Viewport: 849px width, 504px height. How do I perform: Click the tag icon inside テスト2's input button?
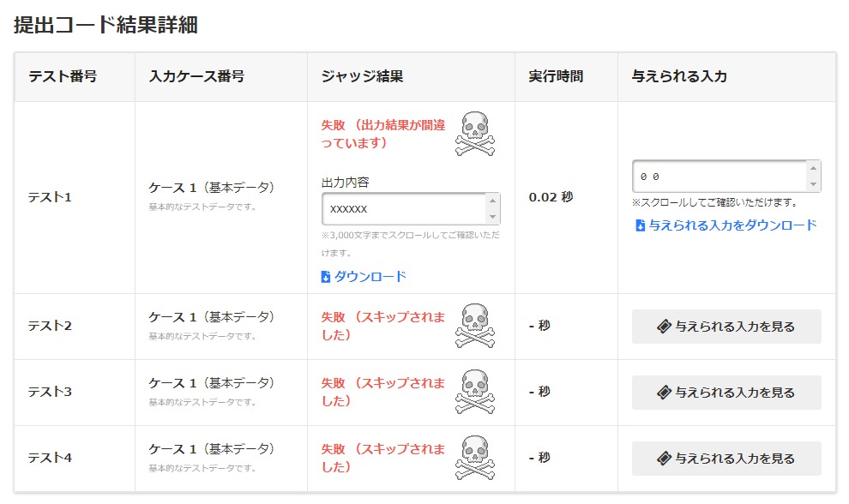(x=665, y=327)
